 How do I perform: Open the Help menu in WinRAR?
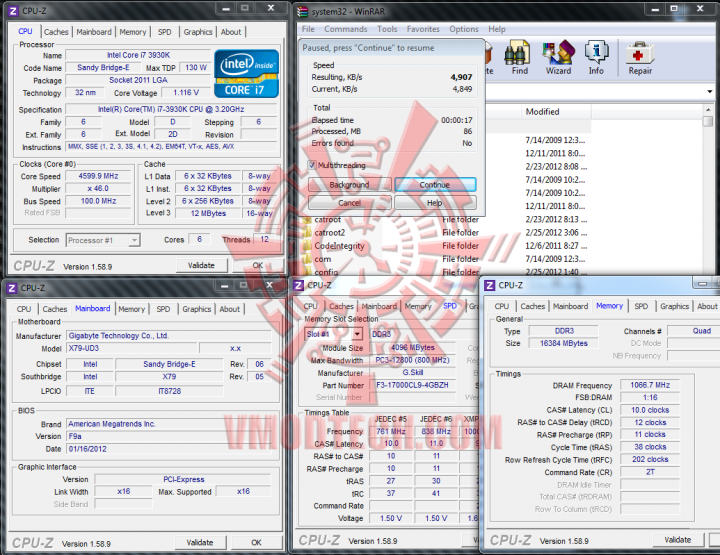point(497,29)
